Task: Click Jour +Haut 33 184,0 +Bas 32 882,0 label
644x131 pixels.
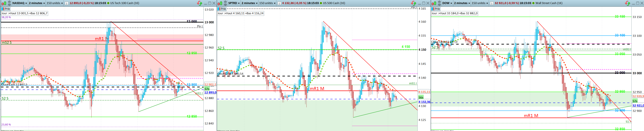Action: coord(454,14)
